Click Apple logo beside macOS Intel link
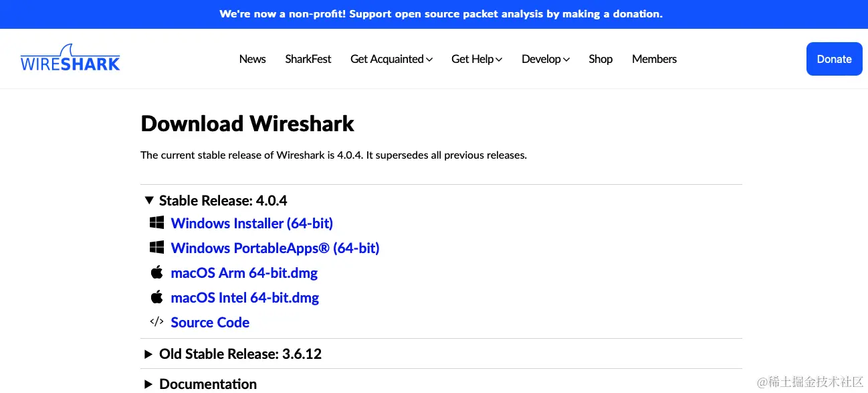This screenshot has height=393, width=868. [156, 297]
